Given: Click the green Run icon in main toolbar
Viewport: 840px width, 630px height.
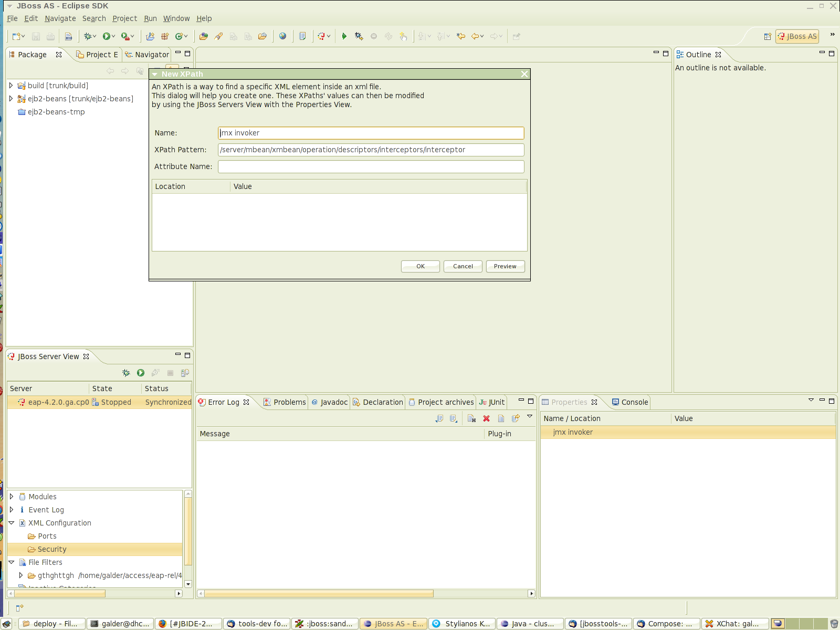Looking at the screenshot, I should click(107, 36).
